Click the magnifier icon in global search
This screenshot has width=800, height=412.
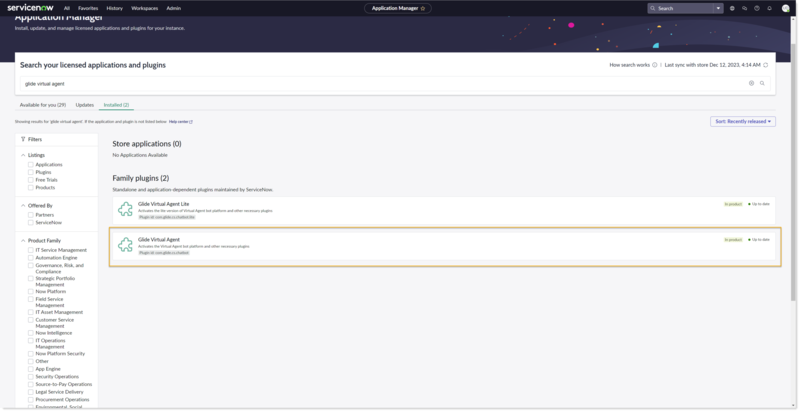click(653, 8)
